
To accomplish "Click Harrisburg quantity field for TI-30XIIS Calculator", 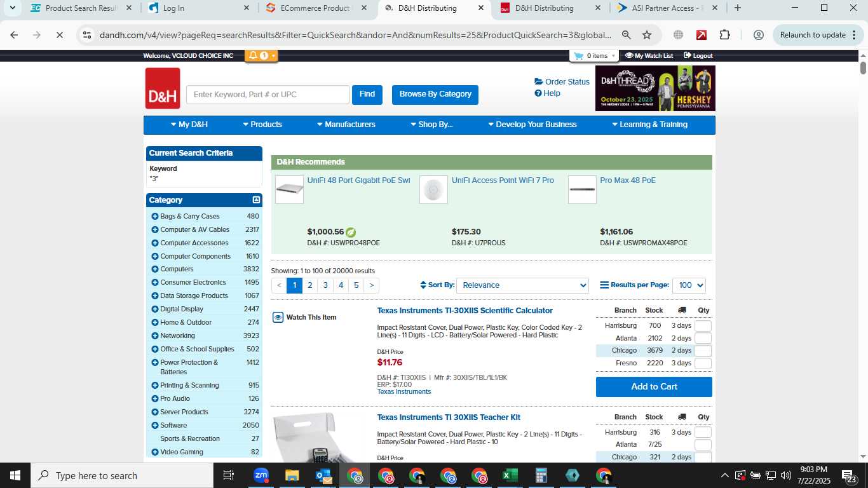I will tap(703, 326).
